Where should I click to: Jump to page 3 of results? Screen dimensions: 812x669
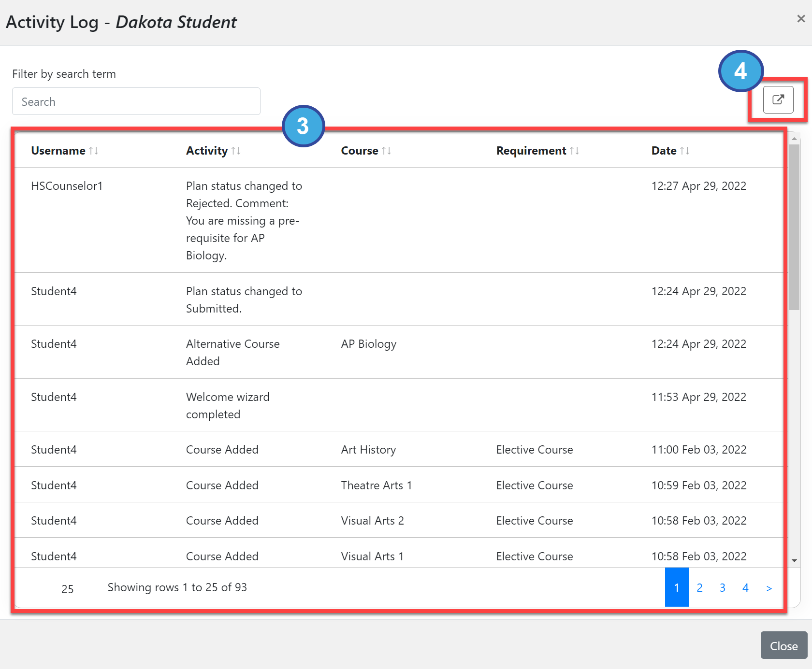[x=722, y=587]
